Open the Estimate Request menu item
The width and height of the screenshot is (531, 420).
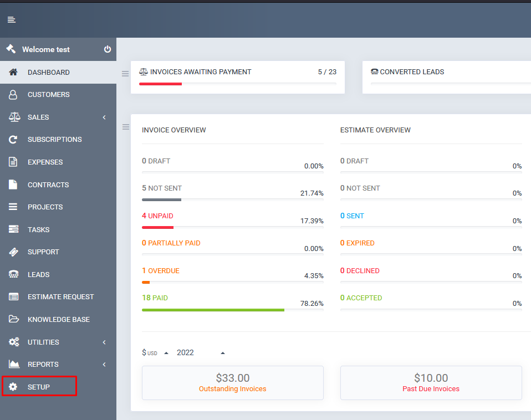tap(60, 297)
